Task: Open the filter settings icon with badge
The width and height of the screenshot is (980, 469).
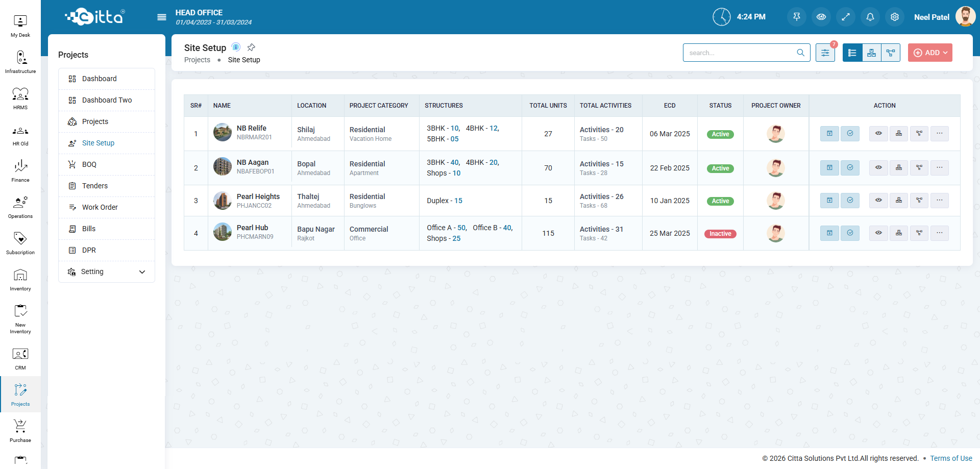Action: click(825, 53)
